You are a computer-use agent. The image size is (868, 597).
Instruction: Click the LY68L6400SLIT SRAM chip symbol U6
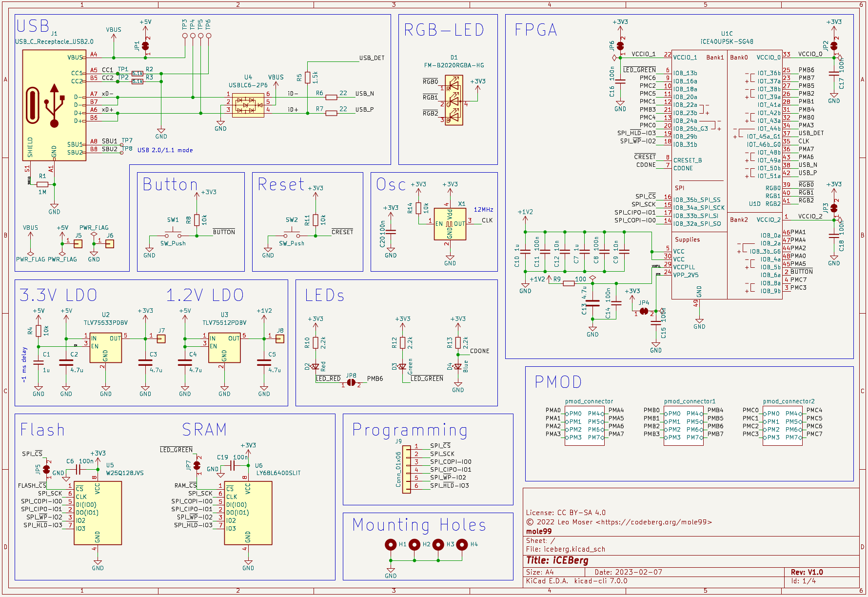pos(248,513)
